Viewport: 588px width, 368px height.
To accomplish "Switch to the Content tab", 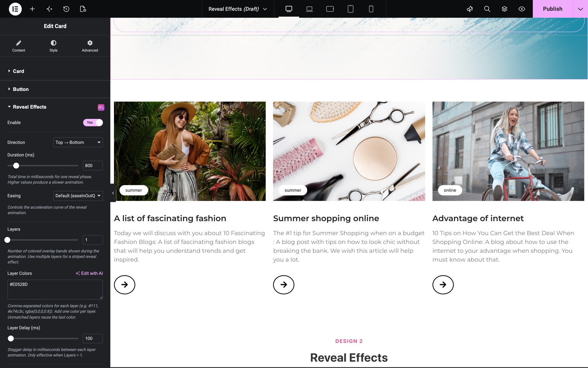I will point(19,46).
